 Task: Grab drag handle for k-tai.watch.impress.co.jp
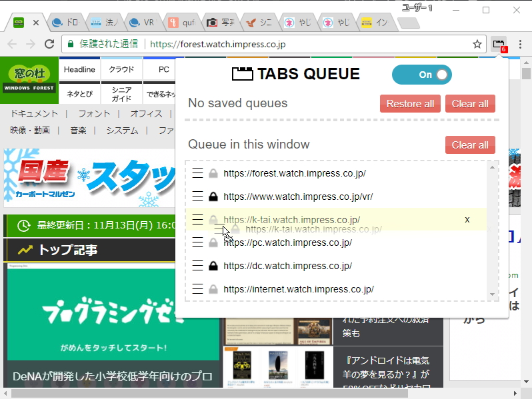197,220
